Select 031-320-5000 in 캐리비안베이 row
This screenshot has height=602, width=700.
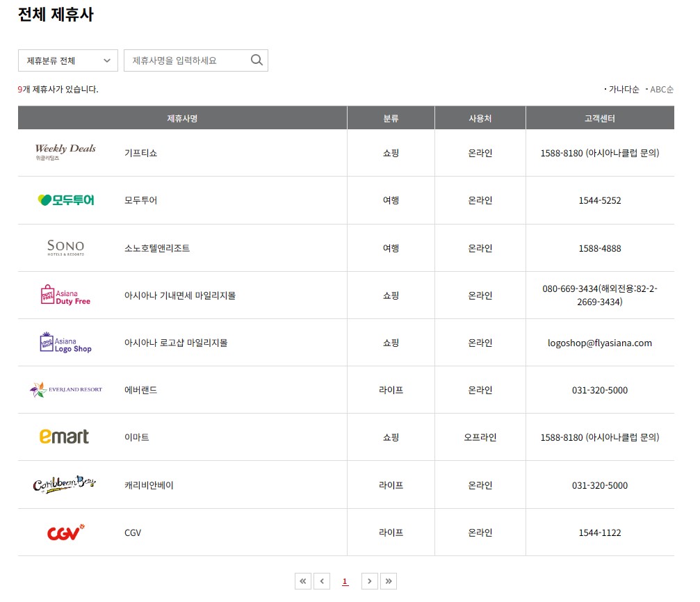pyautogui.click(x=600, y=485)
